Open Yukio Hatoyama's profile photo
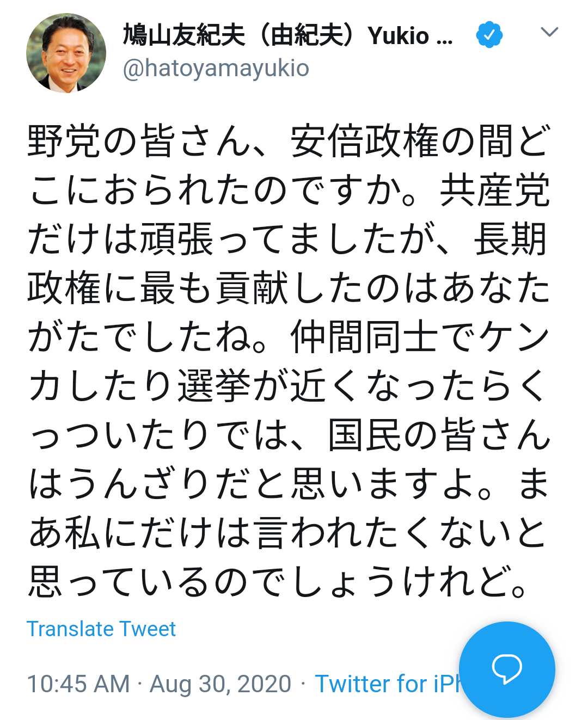 66,53
